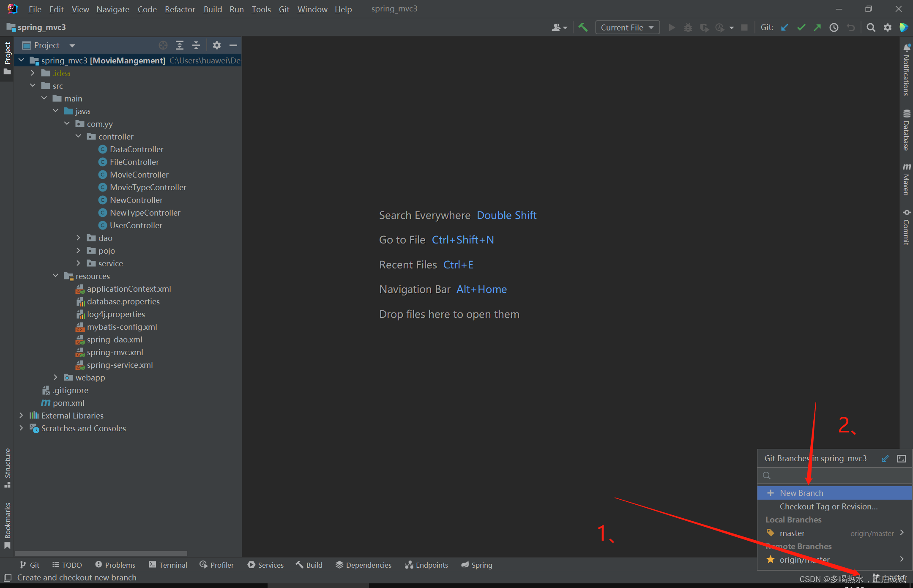This screenshot has height=588, width=913.
Task: Toggle the Project panel collapse arrow
Action: pos(233,44)
